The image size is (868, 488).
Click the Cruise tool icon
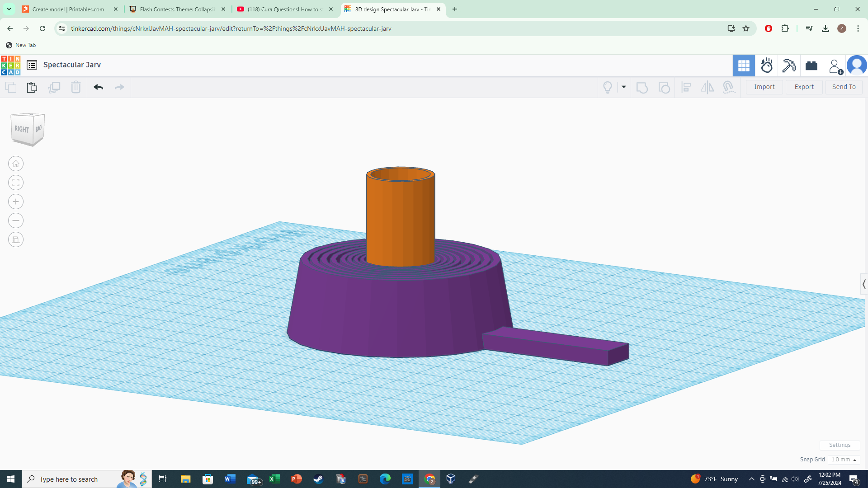coord(729,87)
